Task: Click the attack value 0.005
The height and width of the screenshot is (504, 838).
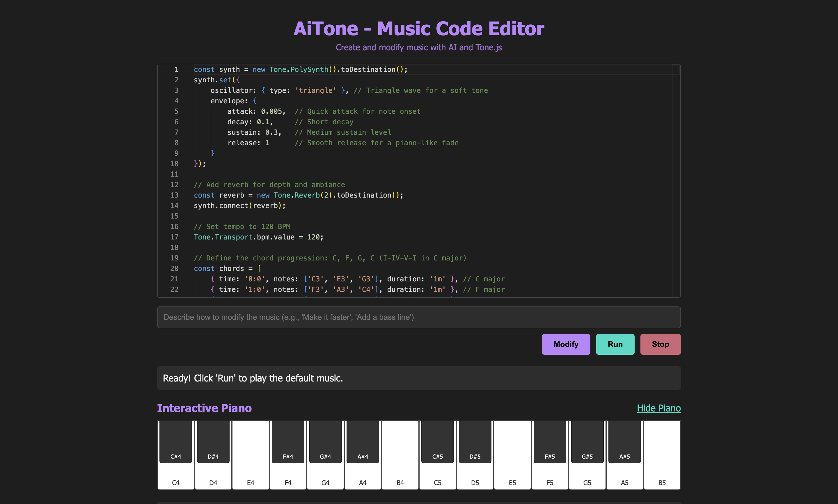Action: (x=271, y=111)
